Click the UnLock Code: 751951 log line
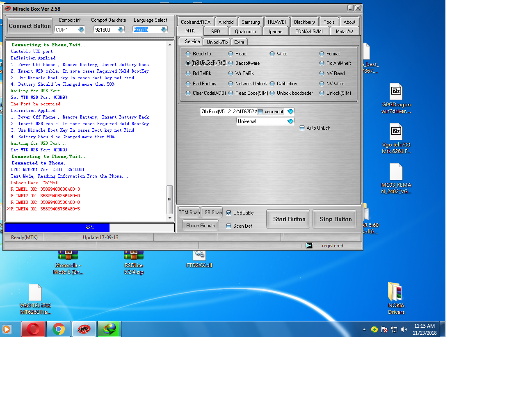The width and height of the screenshot is (525, 420). tap(34, 183)
